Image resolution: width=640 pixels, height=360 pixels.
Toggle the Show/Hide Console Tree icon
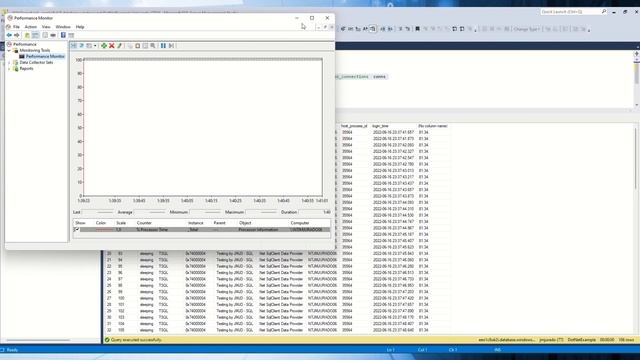point(36,35)
